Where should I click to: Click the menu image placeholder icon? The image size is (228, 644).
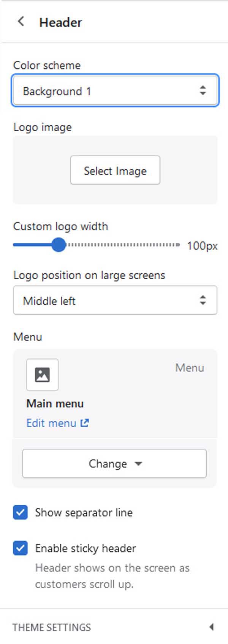tap(42, 375)
